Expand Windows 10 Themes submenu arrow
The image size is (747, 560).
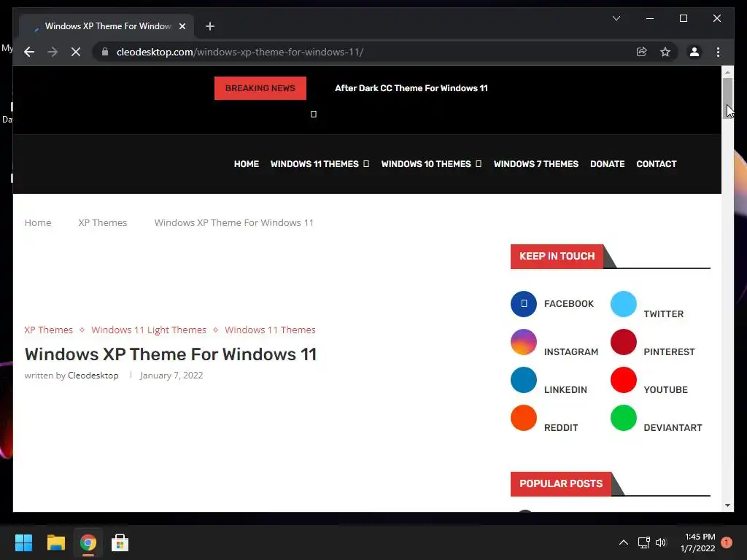point(479,164)
